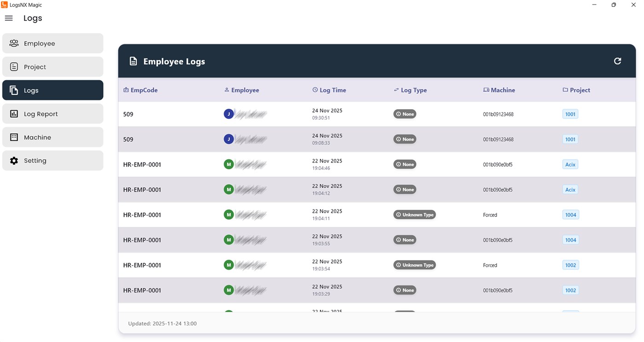The image size is (644, 342).
Task: Click the Employee column header
Action: tap(242, 90)
